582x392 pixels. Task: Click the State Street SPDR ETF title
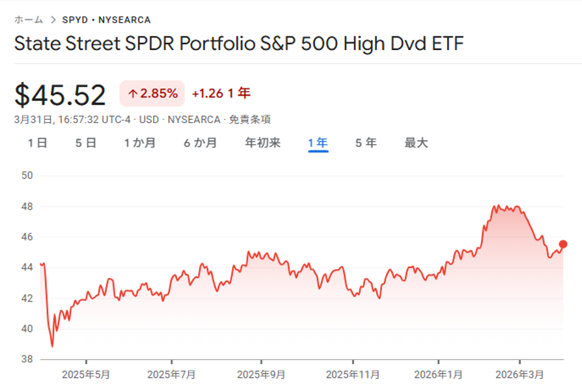(x=240, y=44)
